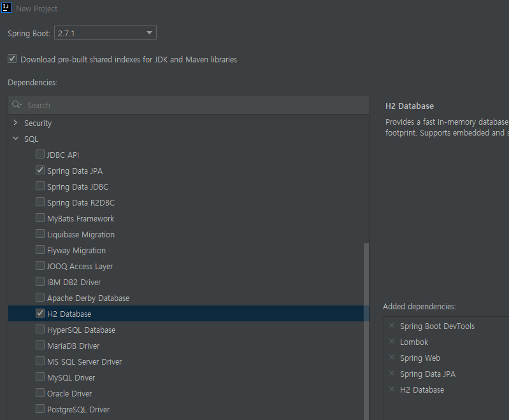Click the dependencies Search field
The width and height of the screenshot is (509, 420).
(x=189, y=105)
